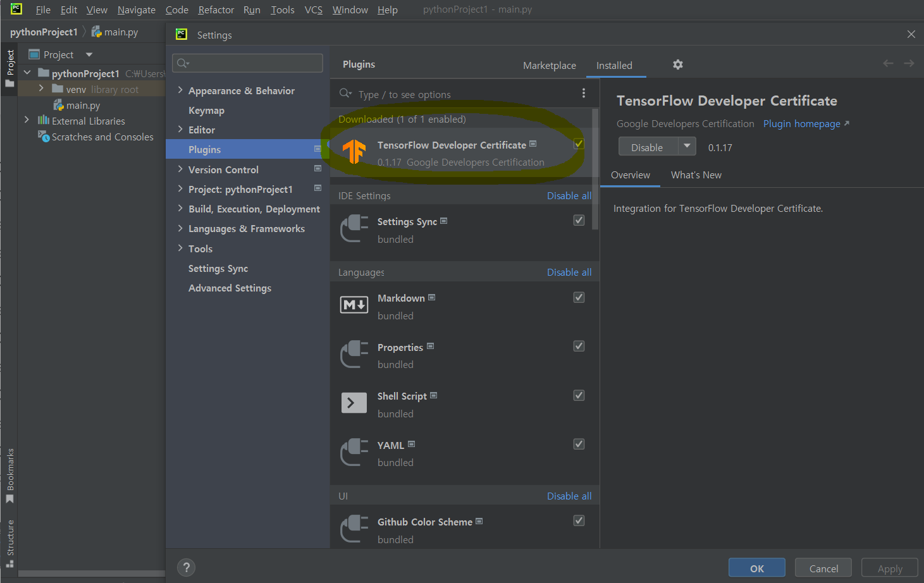Click the TensorFlow plugin logo icon
Viewport: 924px width, 583px height.
(354, 152)
